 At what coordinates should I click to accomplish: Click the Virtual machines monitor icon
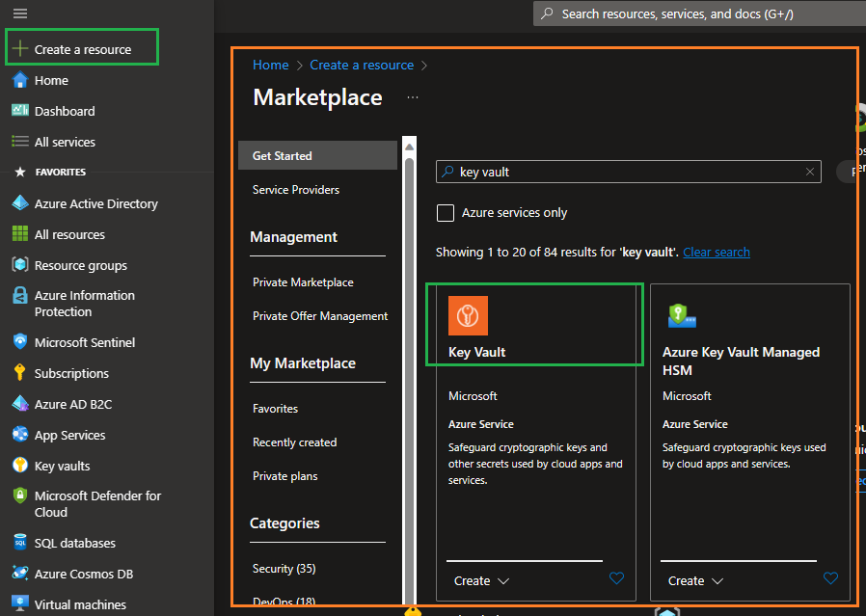click(x=20, y=603)
